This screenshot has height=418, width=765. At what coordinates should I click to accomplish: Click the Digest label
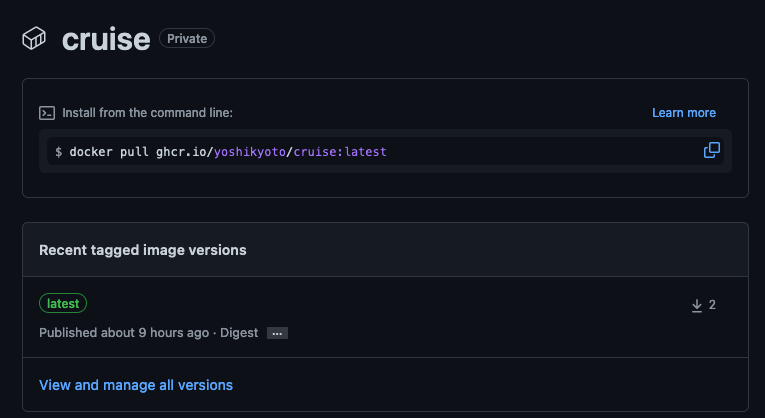239,333
